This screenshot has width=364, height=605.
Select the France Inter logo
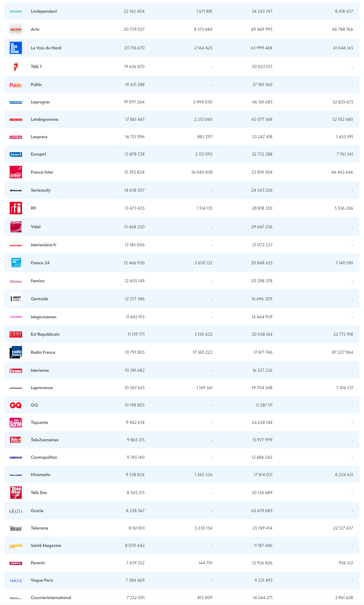click(16, 172)
